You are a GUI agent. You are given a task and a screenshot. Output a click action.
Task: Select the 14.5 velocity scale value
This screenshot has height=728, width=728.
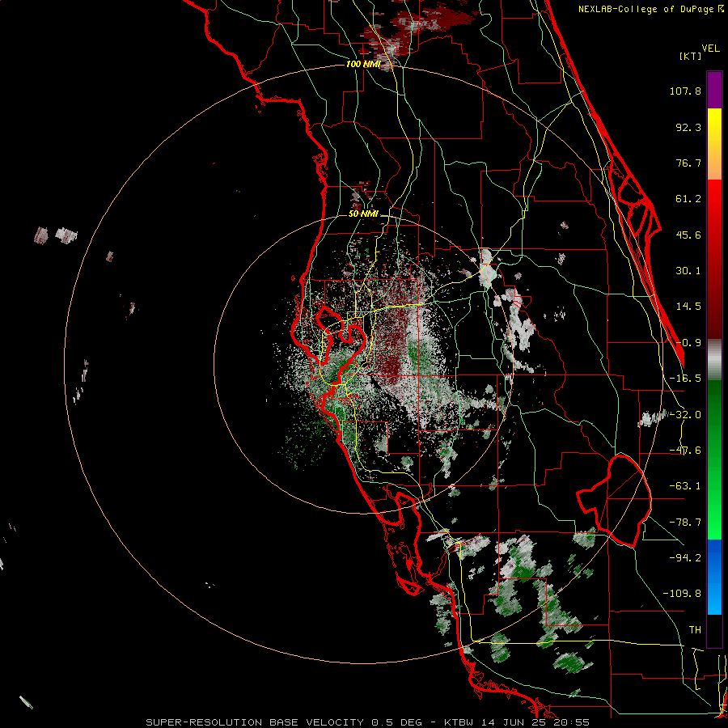point(688,307)
